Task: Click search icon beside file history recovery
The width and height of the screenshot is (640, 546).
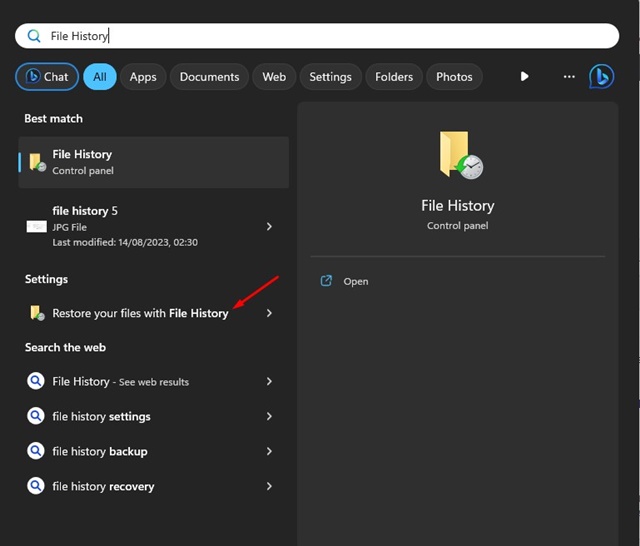Action: pyautogui.click(x=36, y=486)
